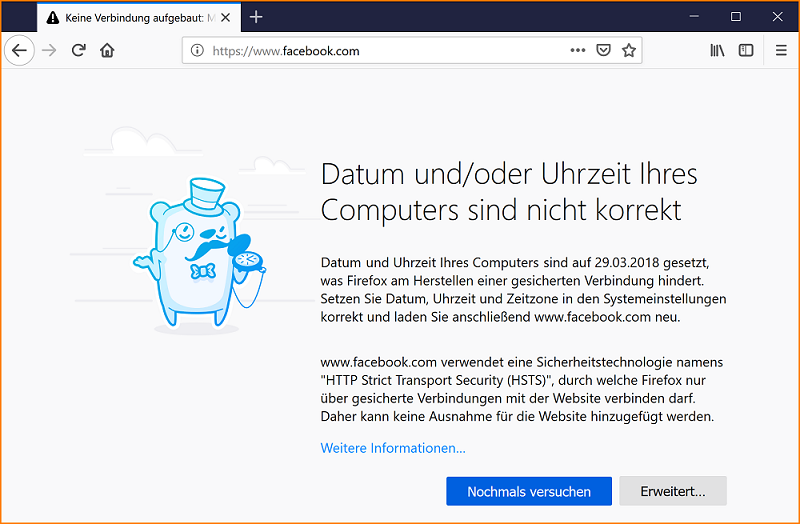Close the Firefox window
The width and height of the screenshot is (800, 524).
click(x=778, y=16)
